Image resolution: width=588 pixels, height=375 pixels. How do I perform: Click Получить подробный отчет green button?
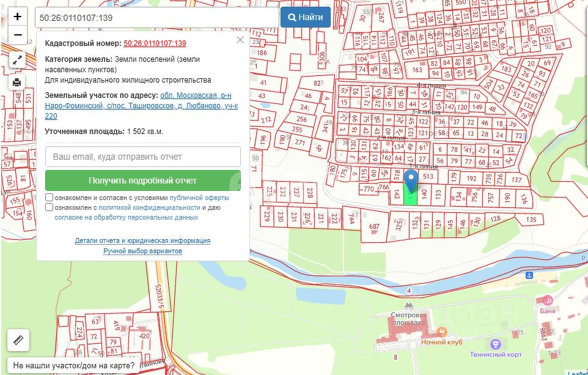143,180
